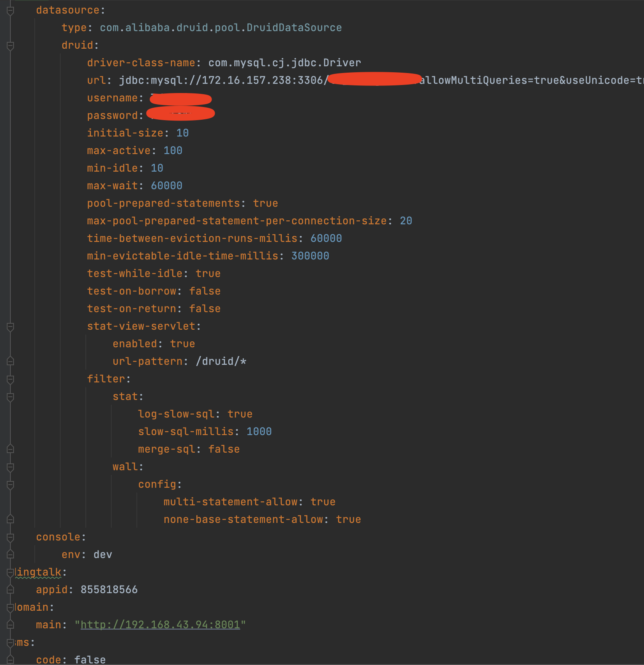Click the 300000 min-evictable value
644x665 pixels.
(310, 256)
